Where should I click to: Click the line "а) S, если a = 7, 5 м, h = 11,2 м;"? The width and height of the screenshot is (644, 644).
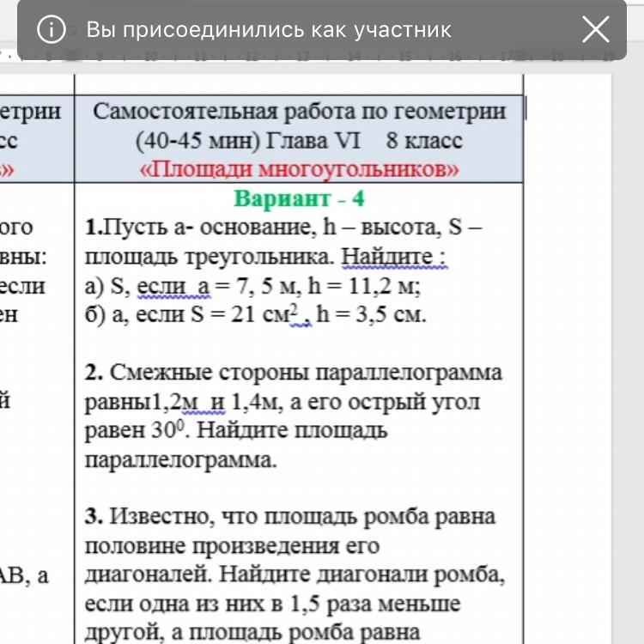coord(252,286)
